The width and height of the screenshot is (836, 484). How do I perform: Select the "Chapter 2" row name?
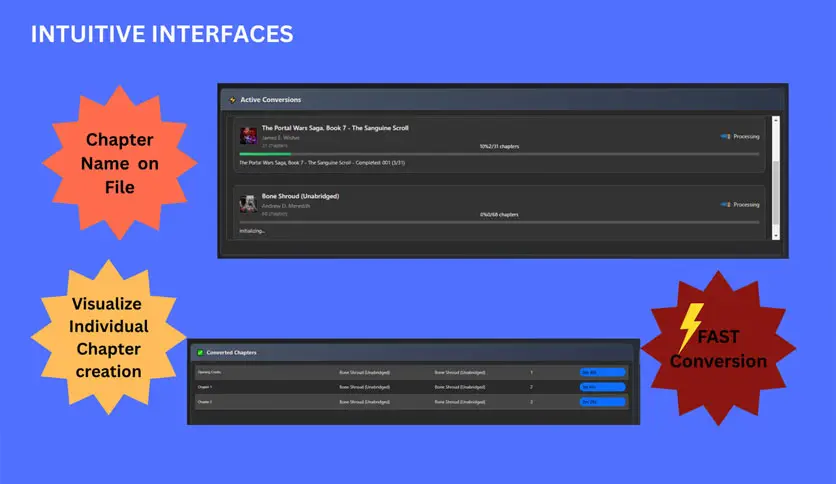pyautogui.click(x=205, y=402)
